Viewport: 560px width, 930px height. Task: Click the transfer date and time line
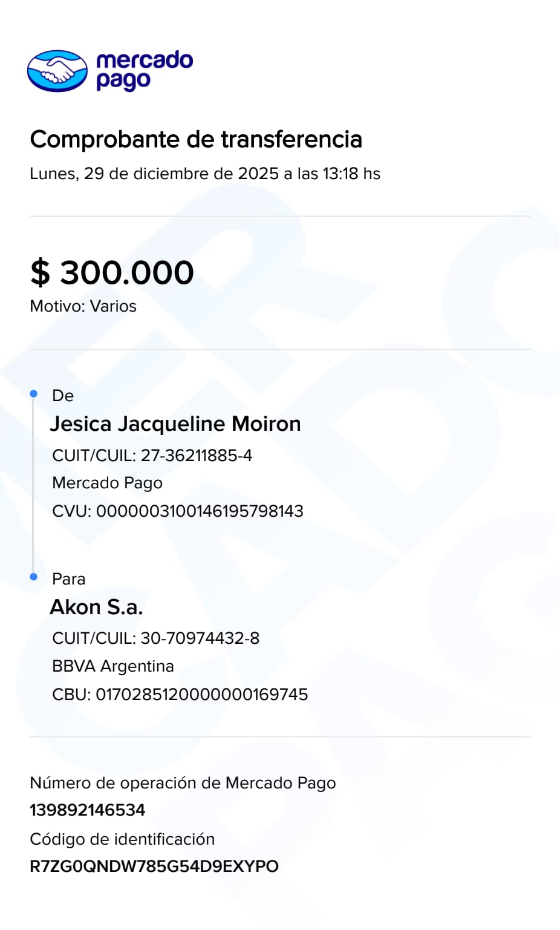tap(205, 174)
